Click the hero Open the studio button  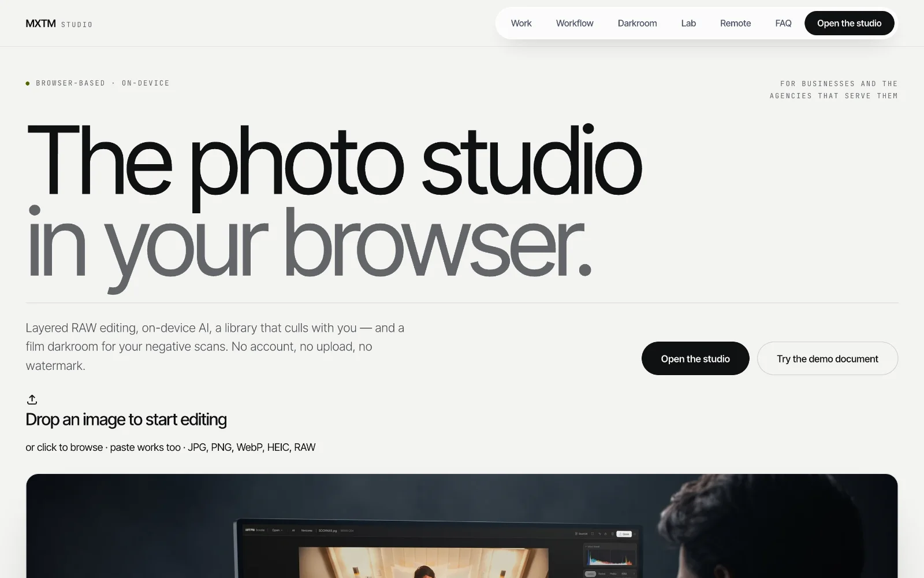point(695,358)
